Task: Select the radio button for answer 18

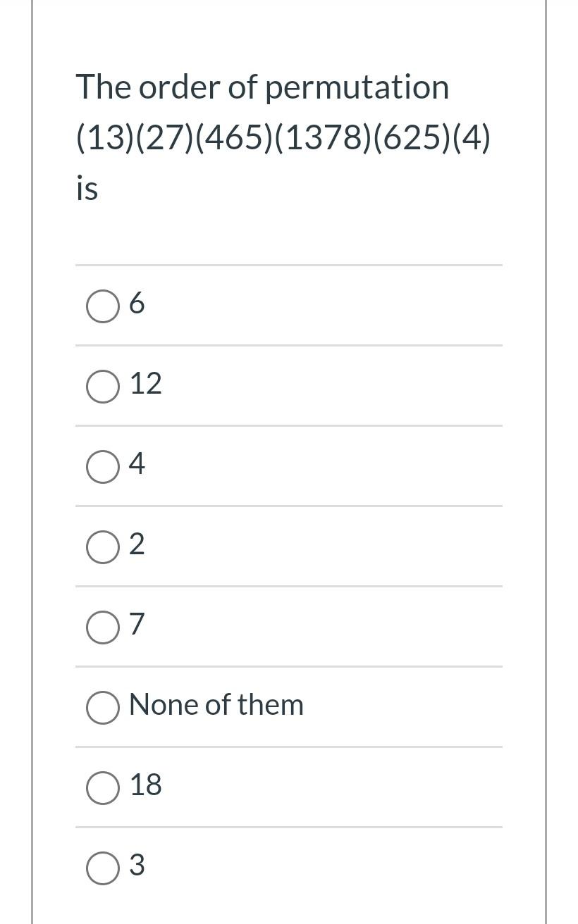Action: pos(102,788)
